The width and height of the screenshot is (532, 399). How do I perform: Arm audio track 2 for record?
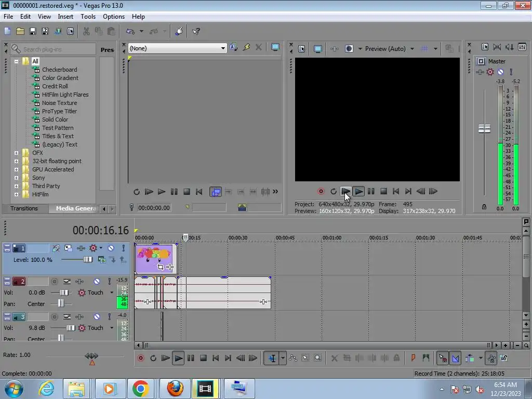click(x=55, y=281)
